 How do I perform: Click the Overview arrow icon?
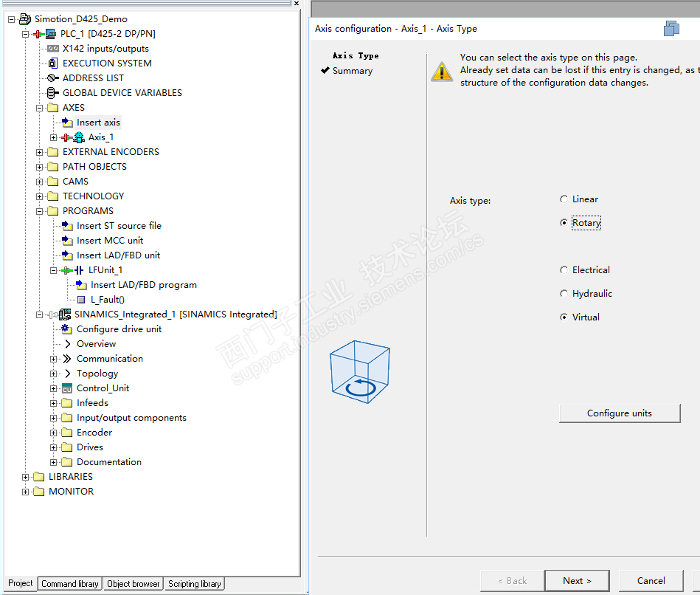coord(67,344)
